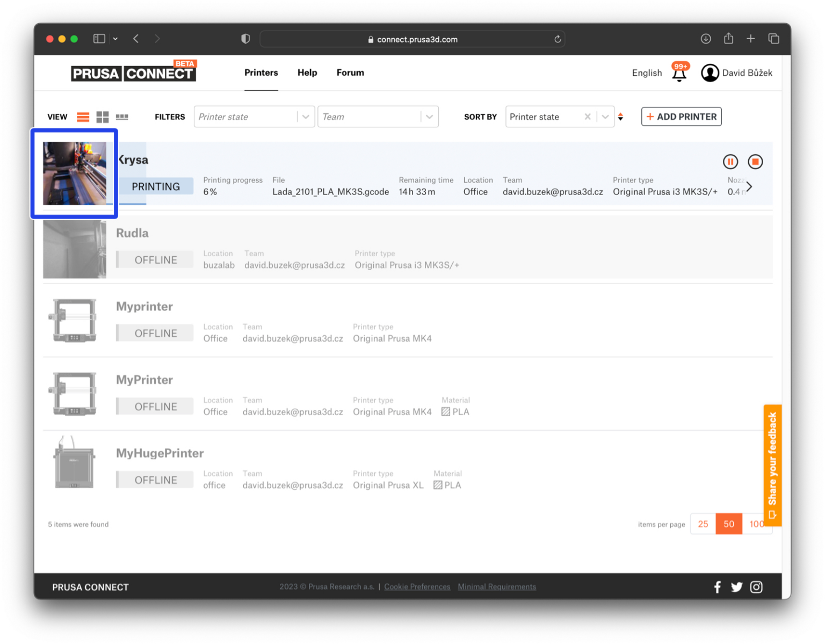825x644 pixels.
Task: Pause the Krysa print job
Action: 730,162
